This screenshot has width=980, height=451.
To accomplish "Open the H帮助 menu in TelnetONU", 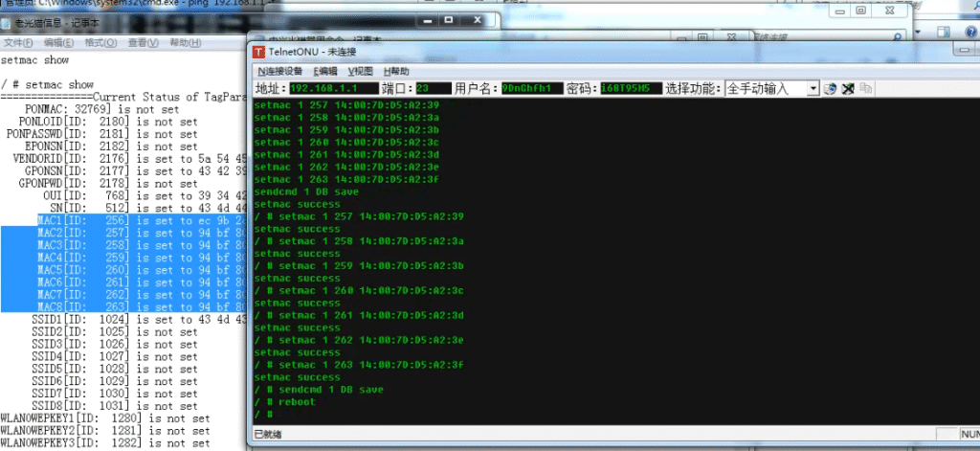I will click(396, 71).
